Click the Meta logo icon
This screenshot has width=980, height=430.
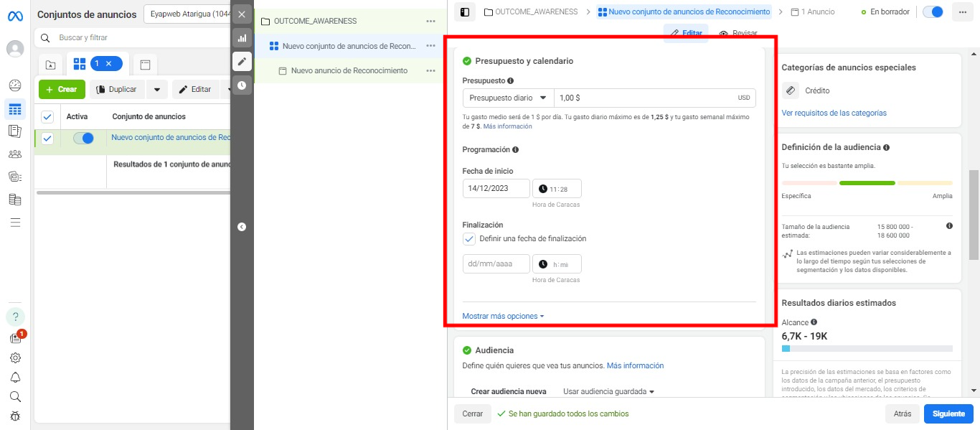coord(15,14)
